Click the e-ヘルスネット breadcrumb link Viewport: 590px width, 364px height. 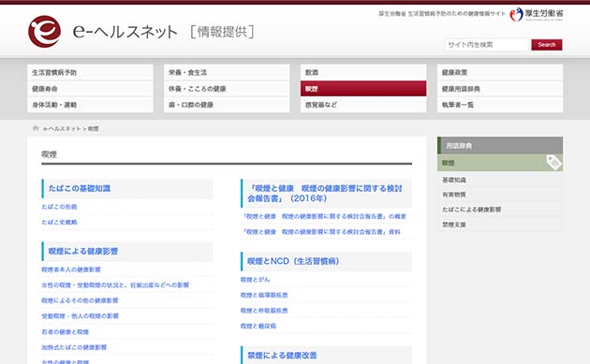pyautogui.click(x=62, y=128)
